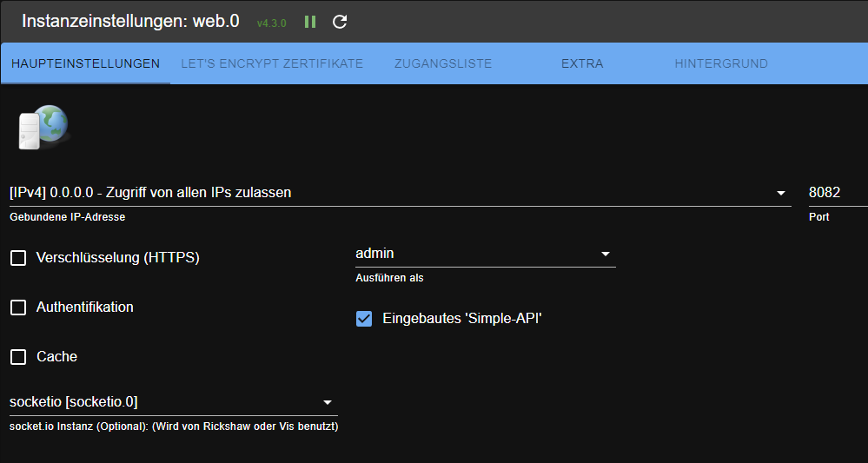Viewport: 868px width, 463px height.
Task: Expand the Ausführen als dropdown arrow
Action: tap(605, 254)
